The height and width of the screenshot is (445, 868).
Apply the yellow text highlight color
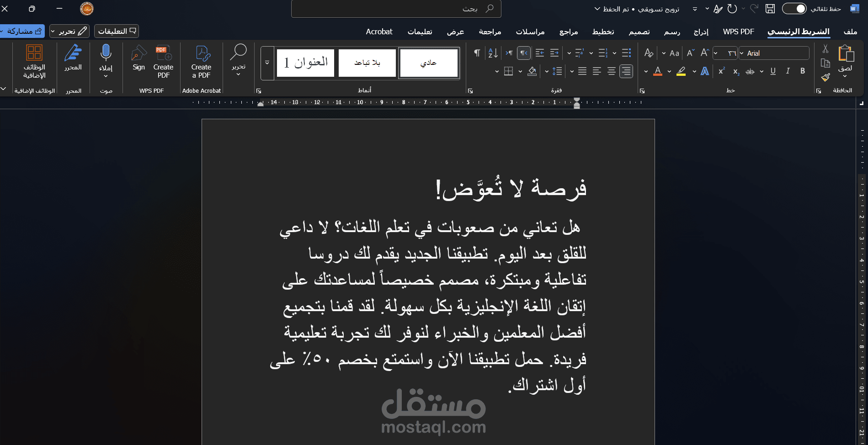(x=681, y=71)
